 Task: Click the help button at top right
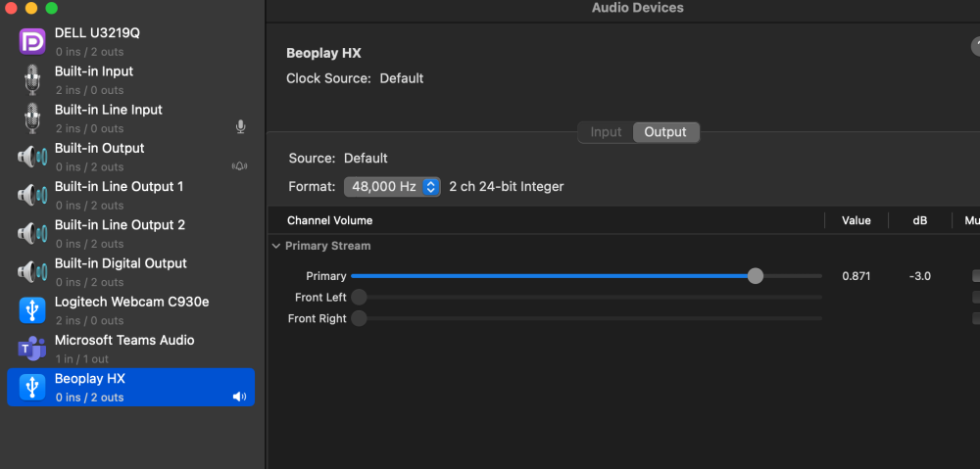[x=976, y=47]
